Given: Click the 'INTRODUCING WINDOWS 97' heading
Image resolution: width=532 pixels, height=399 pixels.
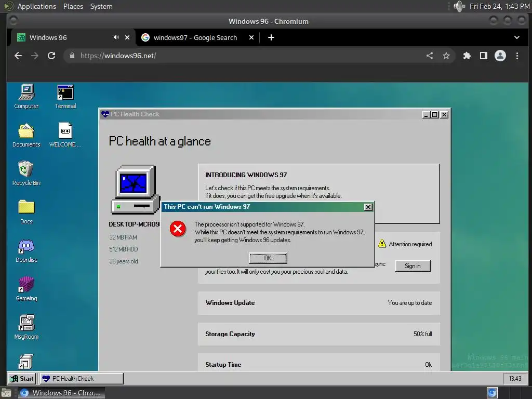Looking at the screenshot, I should 246,175.
